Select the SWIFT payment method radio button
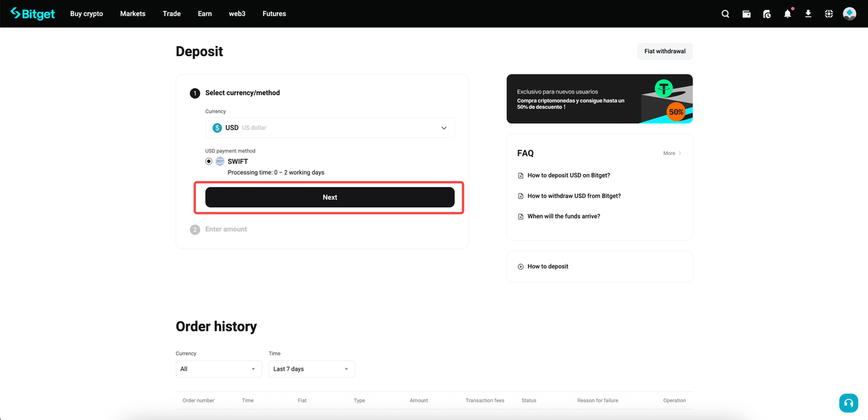 (x=209, y=161)
